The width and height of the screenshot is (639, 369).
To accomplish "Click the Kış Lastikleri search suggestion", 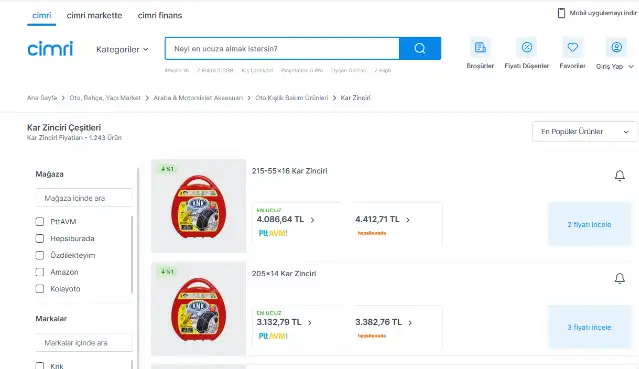I will (x=257, y=71).
